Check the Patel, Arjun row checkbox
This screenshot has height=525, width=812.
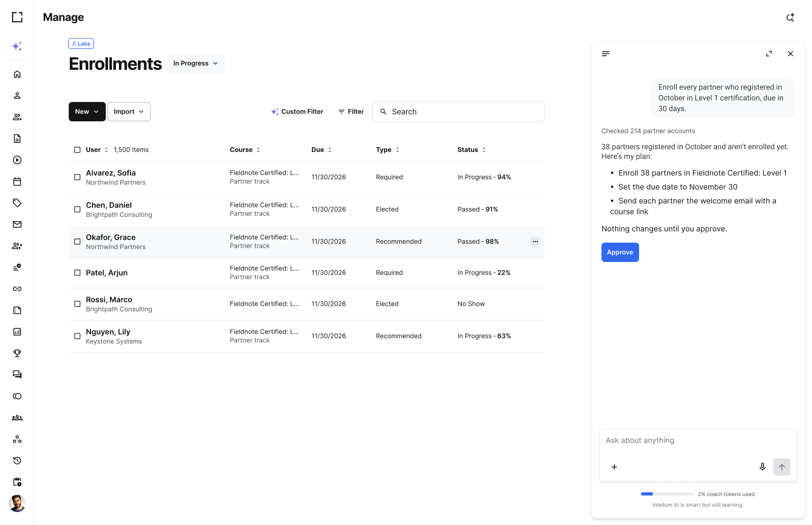(77, 273)
